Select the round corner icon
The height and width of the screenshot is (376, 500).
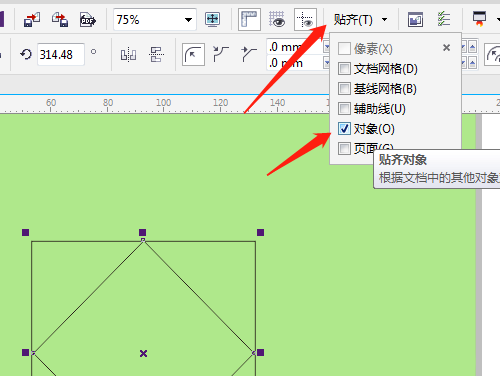coord(193,54)
